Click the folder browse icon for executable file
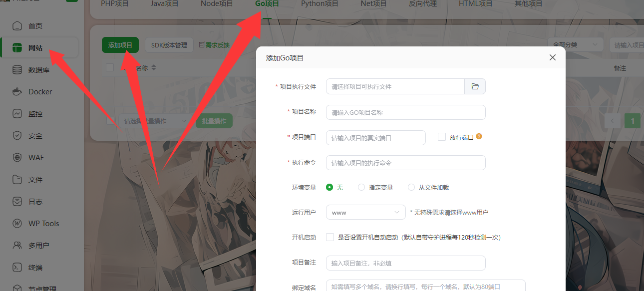The width and height of the screenshot is (644, 291). (475, 86)
